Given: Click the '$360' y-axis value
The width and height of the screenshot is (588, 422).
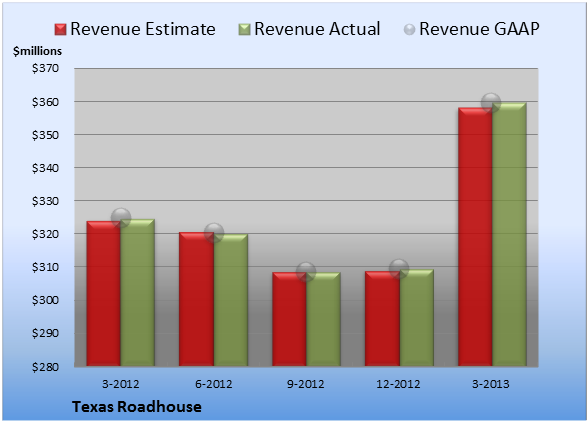Looking at the screenshot, I should coord(45,102).
